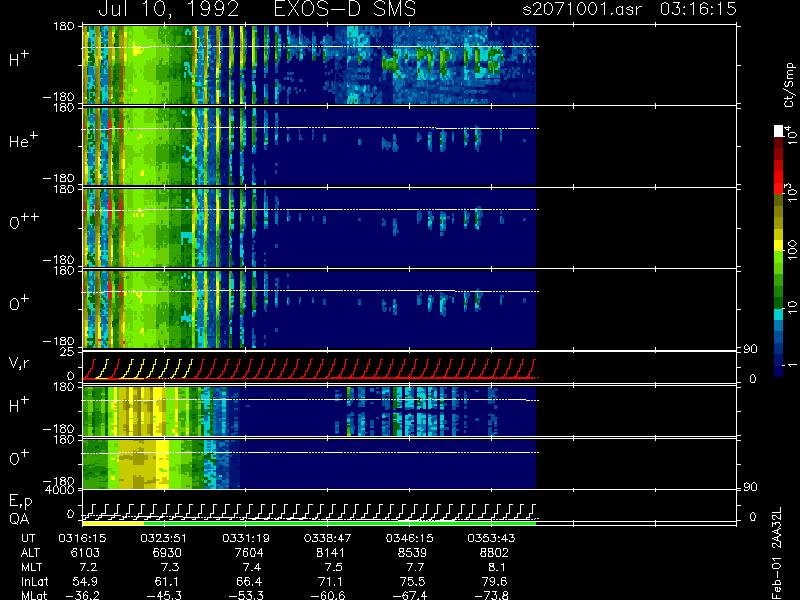The width and height of the screenshot is (800, 600).
Task: Click the MLT value '8.1'
Action: point(497,567)
